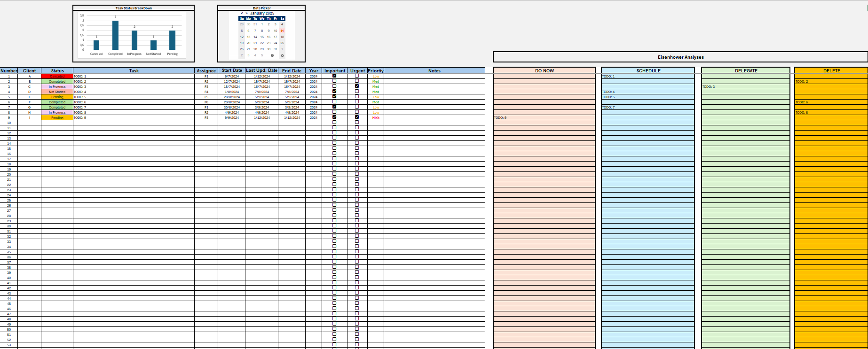Viewport: 868px width, 349px height.
Task: Select the Last Upd. Date header
Action: click(x=261, y=71)
